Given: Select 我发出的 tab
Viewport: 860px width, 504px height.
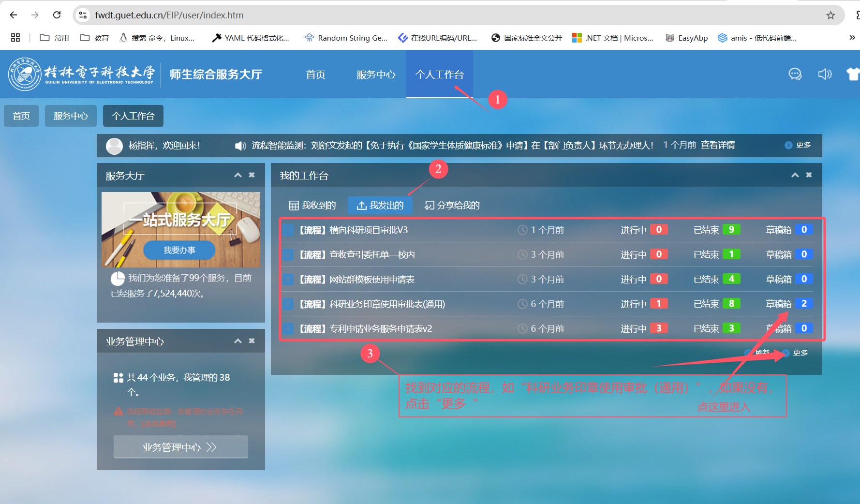Looking at the screenshot, I should (x=380, y=206).
